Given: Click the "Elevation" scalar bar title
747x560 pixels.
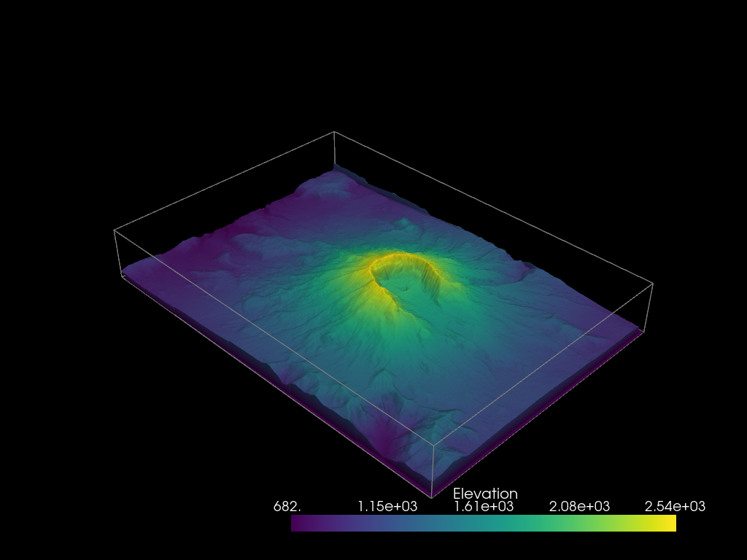Looking at the screenshot, I should [485, 494].
